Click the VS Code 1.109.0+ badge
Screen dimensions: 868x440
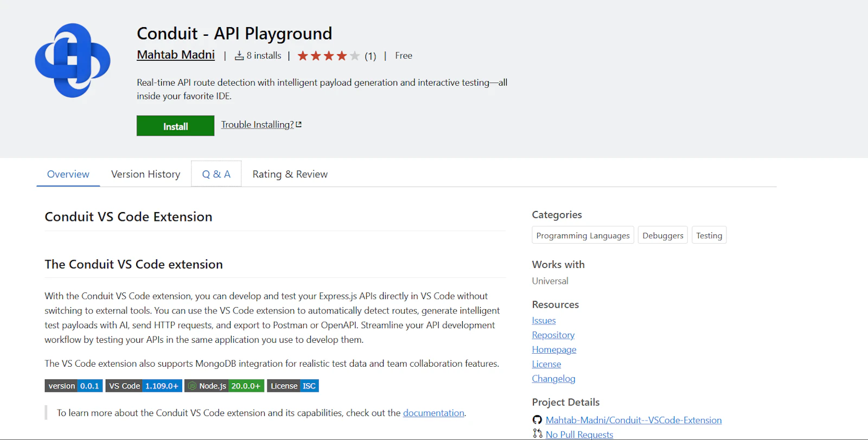pyautogui.click(x=144, y=386)
